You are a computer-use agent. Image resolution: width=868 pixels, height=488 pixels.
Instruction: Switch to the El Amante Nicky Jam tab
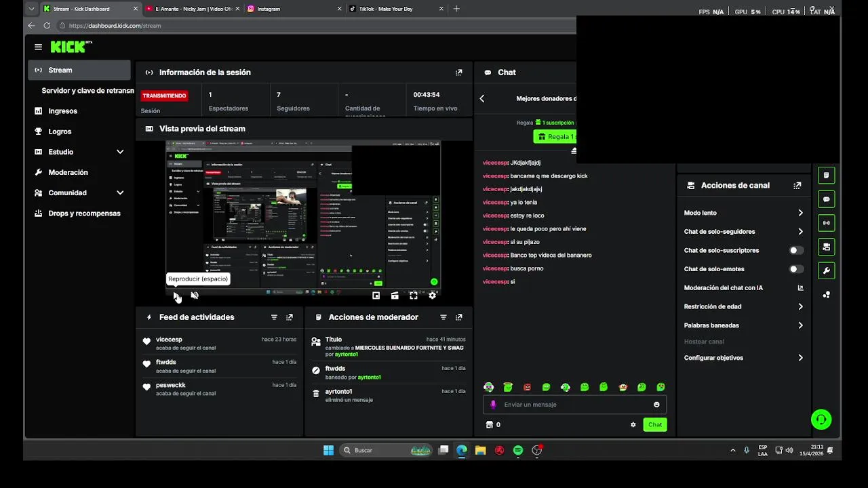192,9
